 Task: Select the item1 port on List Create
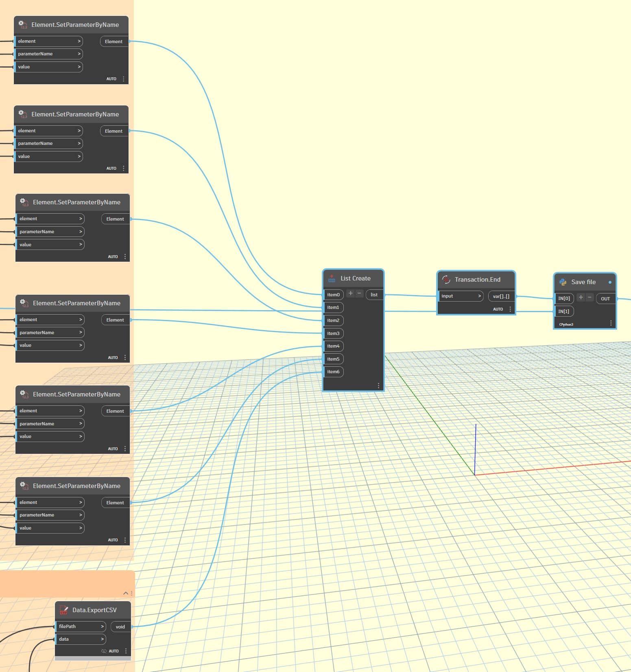(334, 307)
